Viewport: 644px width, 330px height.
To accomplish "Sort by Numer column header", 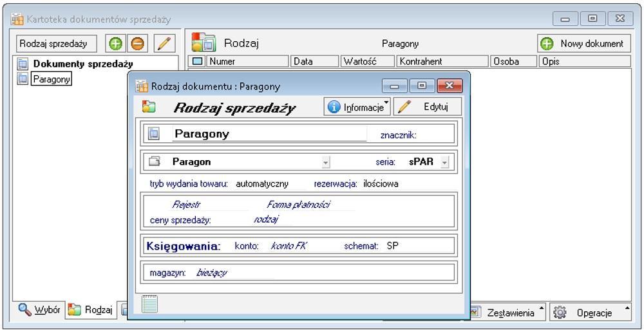I will (248, 61).
